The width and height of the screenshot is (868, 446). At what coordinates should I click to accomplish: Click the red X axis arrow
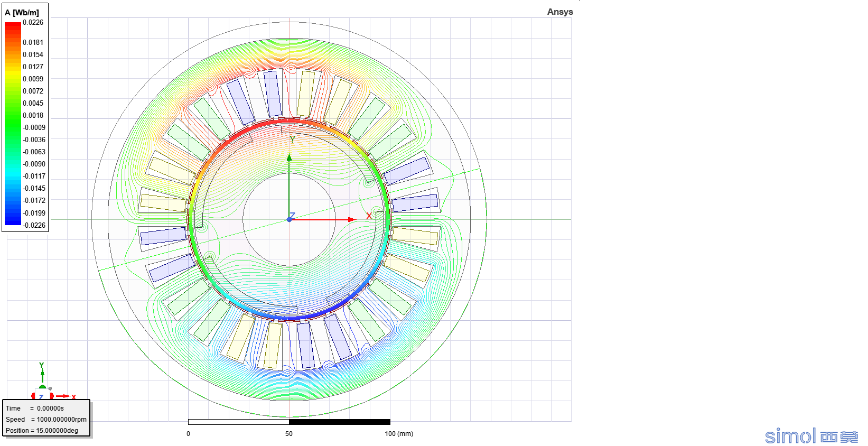point(323,219)
